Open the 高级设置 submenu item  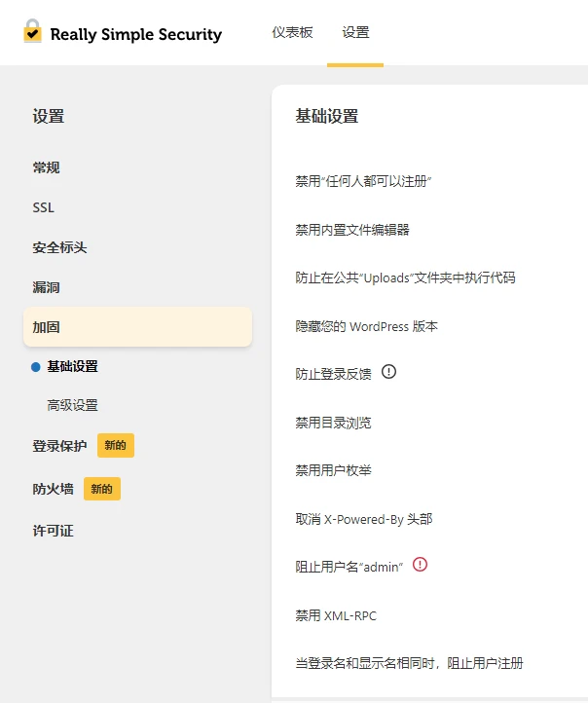pyautogui.click(x=73, y=405)
